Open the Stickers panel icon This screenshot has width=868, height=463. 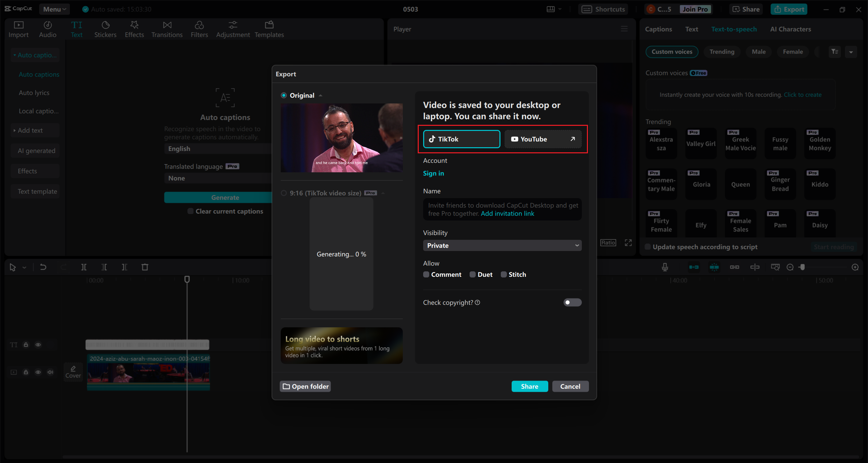(105, 25)
